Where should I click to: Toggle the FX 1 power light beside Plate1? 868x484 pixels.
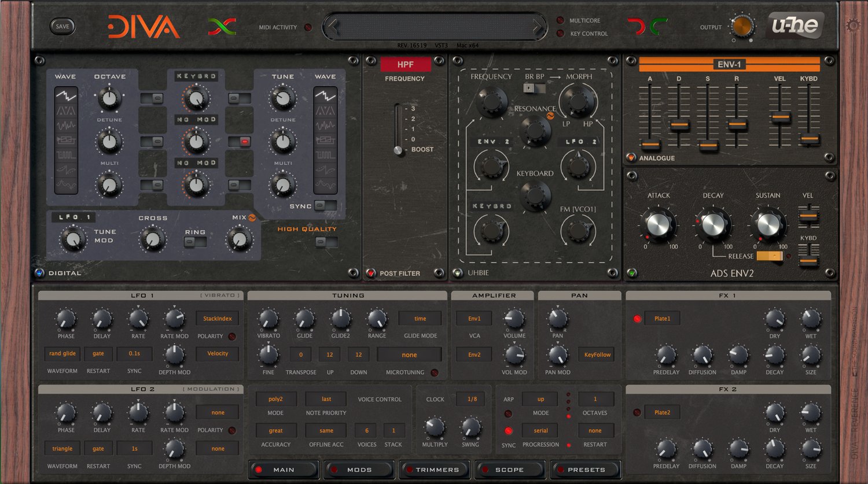click(637, 319)
